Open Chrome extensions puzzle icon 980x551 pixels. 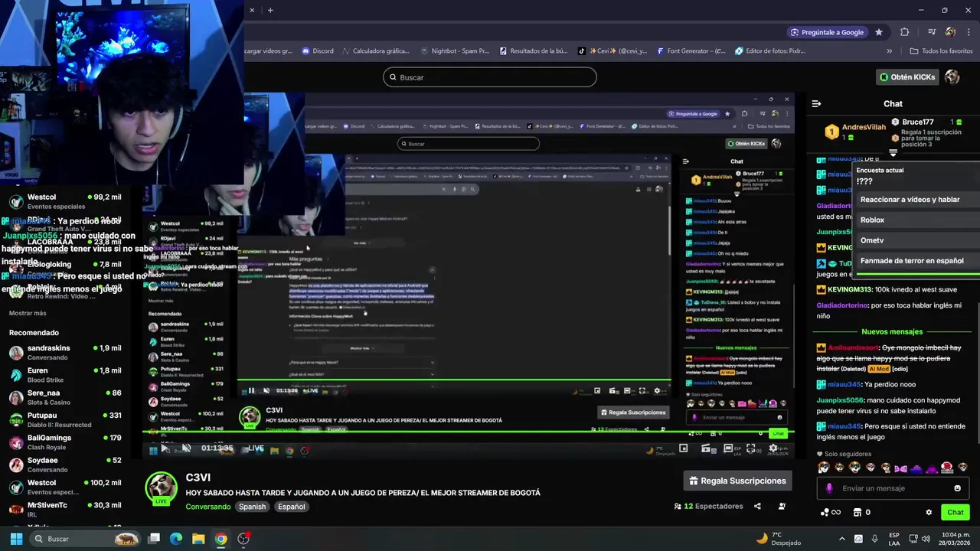click(x=904, y=32)
